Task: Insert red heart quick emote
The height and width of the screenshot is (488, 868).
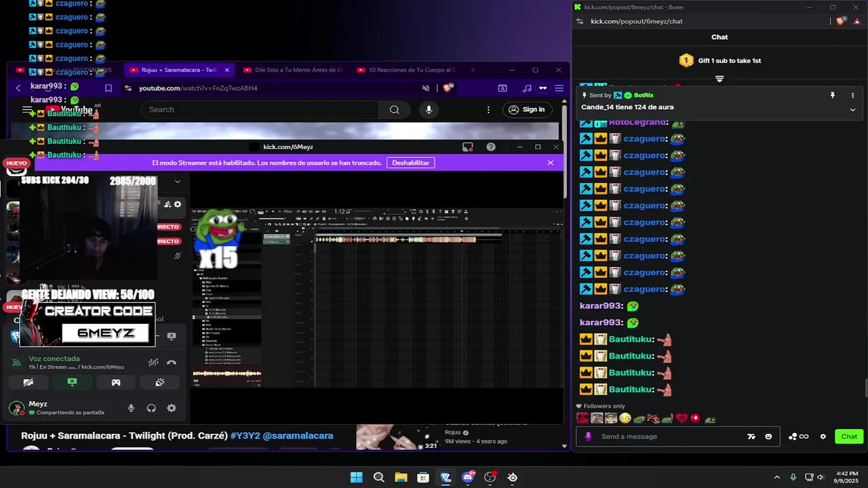Action: [x=682, y=419]
